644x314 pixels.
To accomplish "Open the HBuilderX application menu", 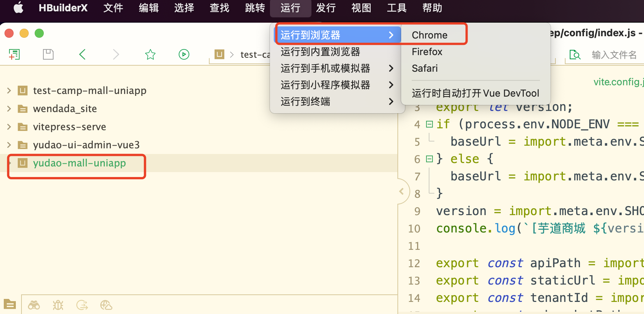I will (63, 8).
